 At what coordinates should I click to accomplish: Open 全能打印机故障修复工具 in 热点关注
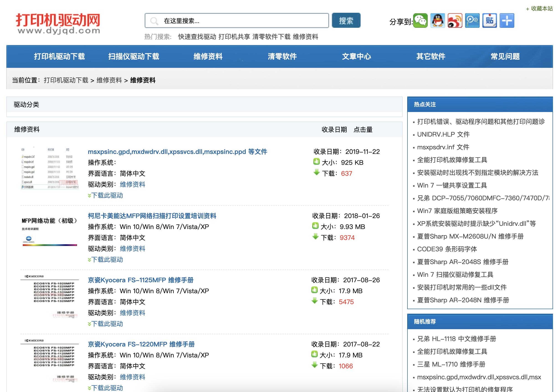[452, 160]
